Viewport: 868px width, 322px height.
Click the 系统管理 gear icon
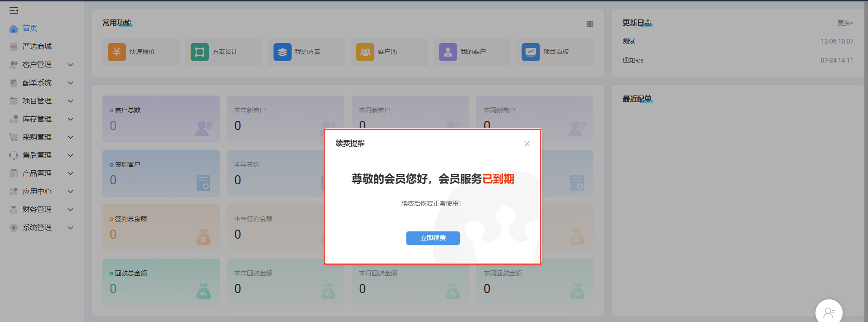pos(14,228)
